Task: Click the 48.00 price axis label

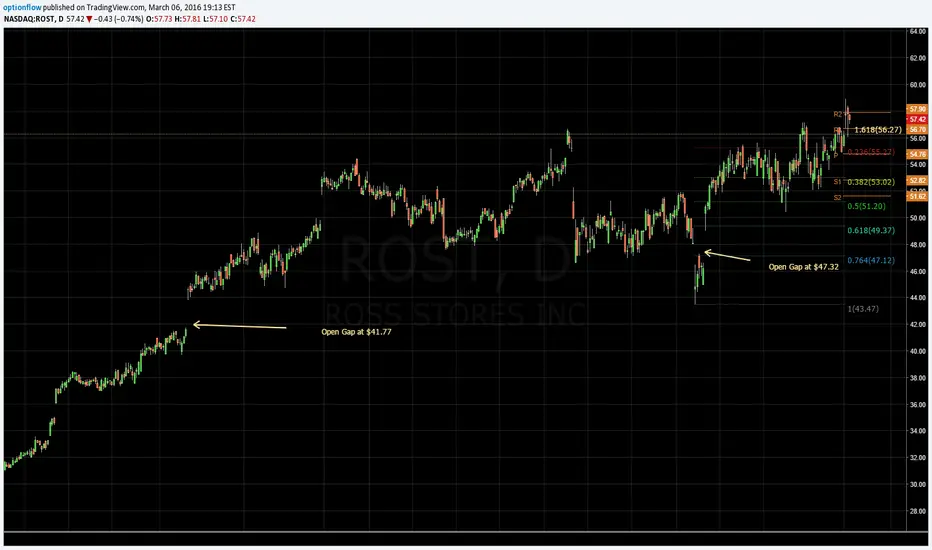Action: pos(917,244)
